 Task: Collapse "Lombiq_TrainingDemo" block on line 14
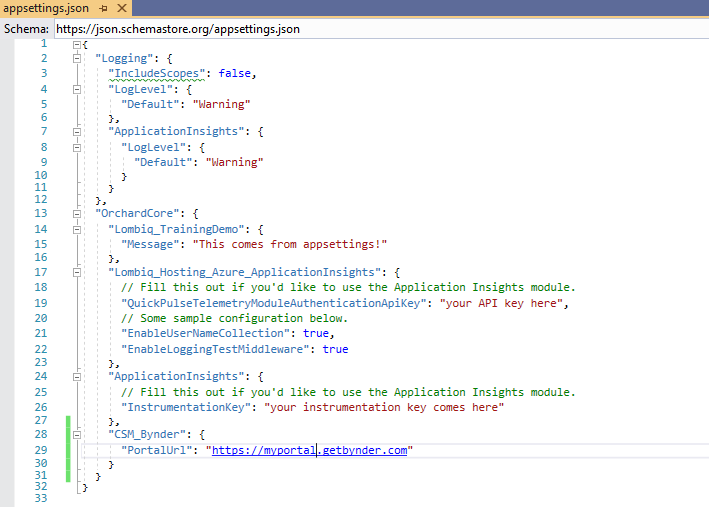(77, 230)
